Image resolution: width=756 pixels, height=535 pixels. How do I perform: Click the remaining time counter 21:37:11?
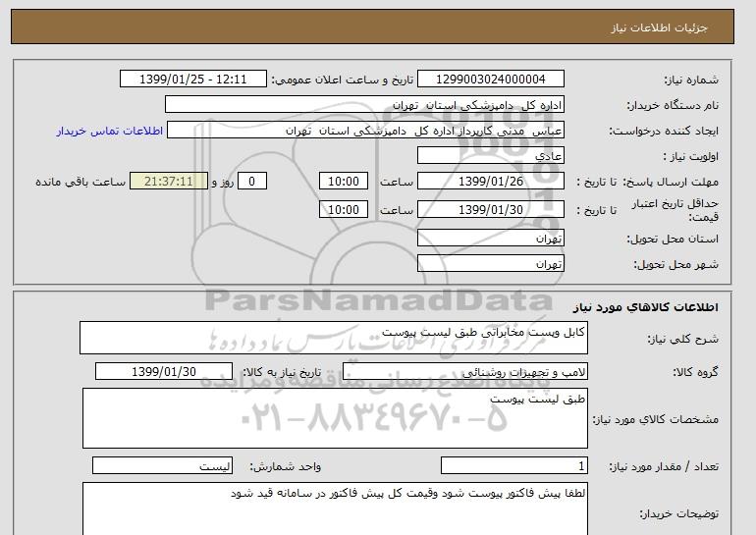click(169, 182)
